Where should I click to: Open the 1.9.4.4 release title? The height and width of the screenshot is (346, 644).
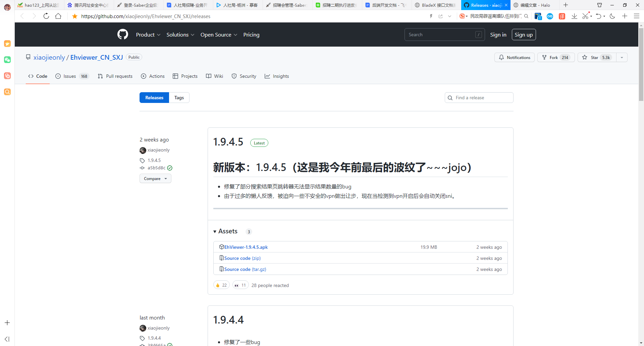point(228,320)
